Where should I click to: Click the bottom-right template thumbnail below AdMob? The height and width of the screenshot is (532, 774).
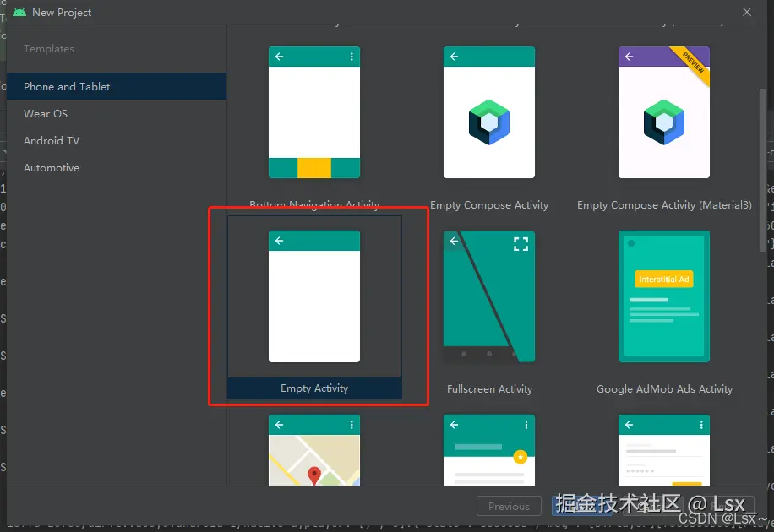664,450
